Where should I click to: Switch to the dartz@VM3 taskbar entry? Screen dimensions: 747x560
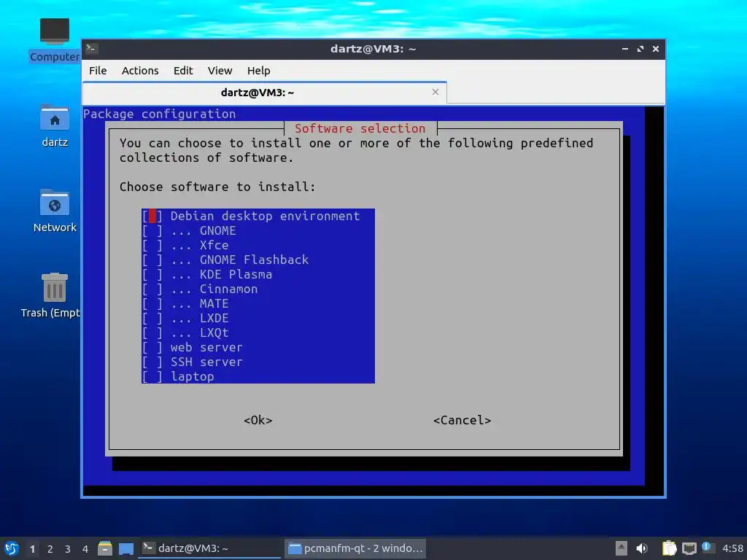tap(209, 548)
